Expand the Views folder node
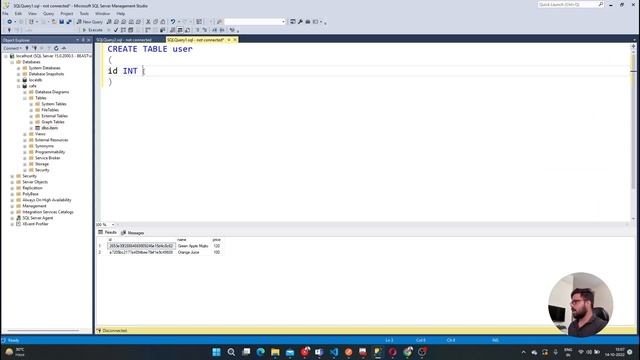This screenshot has height=360, width=640. click(25, 134)
